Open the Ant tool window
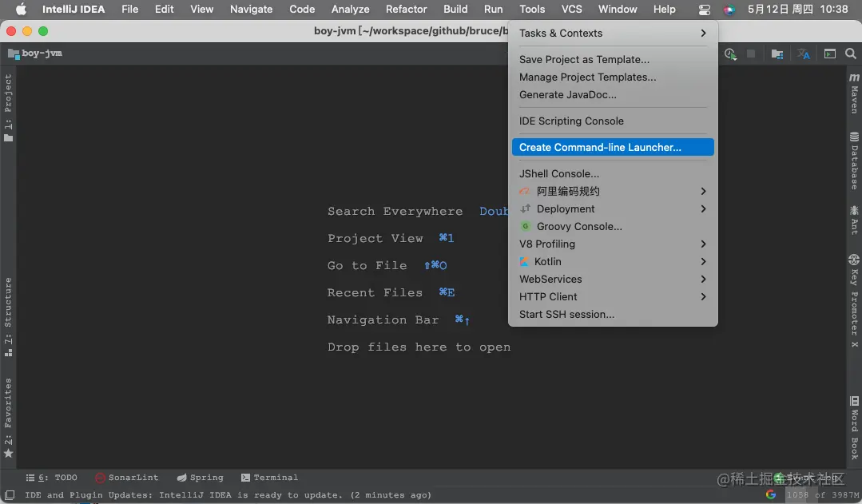This screenshot has height=504, width=862. 854,220
